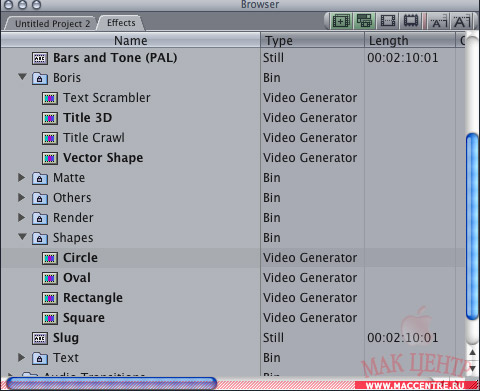
Task: Click Still type in Slug row
Action: click(273, 338)
